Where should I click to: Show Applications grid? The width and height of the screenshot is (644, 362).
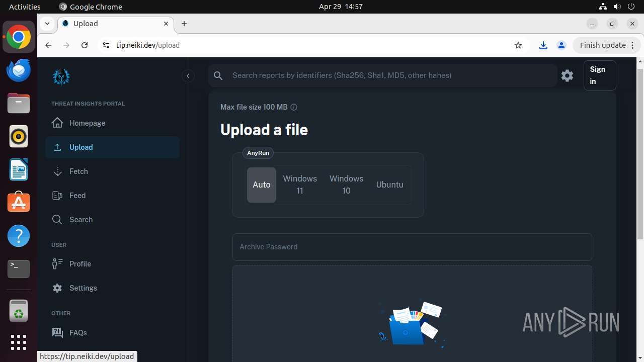coord(19,342)
